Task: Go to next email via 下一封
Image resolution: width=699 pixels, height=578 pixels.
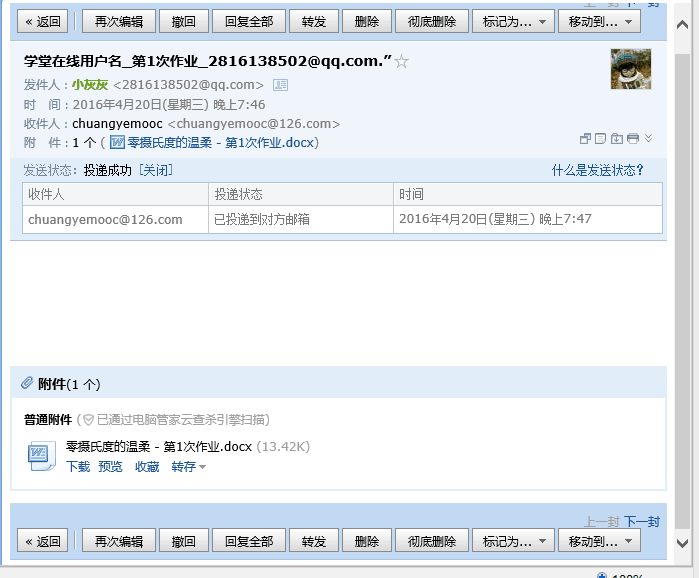Action: tap(641, 521)
